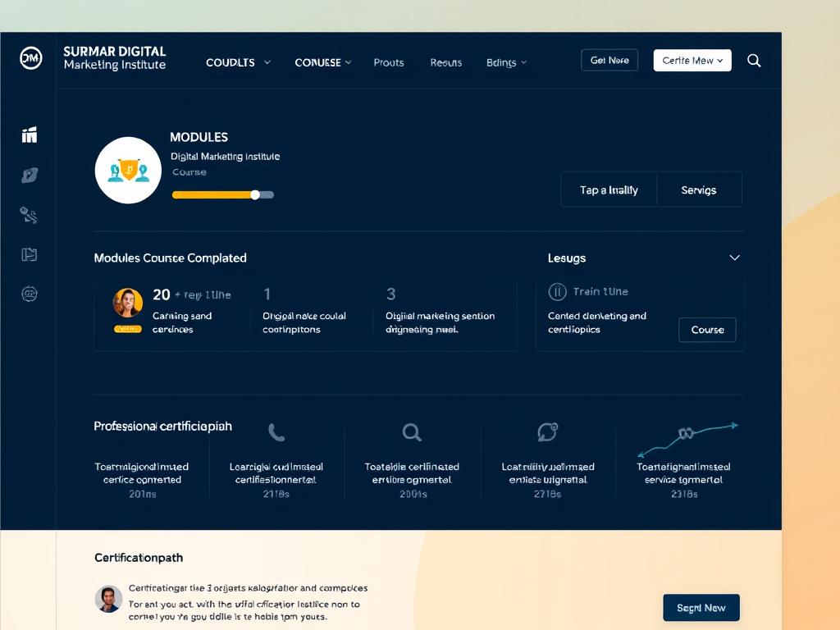
Task: Open the round chat icon in sidebar
Action: 29,294
